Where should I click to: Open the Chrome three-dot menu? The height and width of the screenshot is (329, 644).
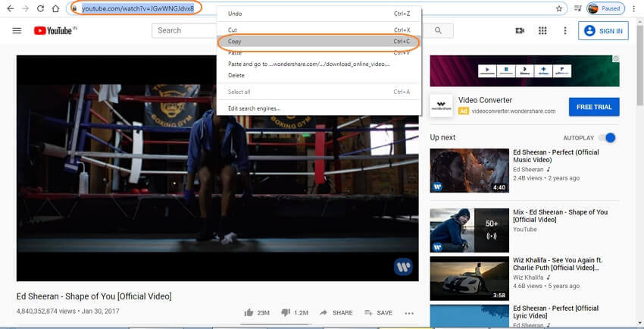pyautogui.click(x=634, y=8)
